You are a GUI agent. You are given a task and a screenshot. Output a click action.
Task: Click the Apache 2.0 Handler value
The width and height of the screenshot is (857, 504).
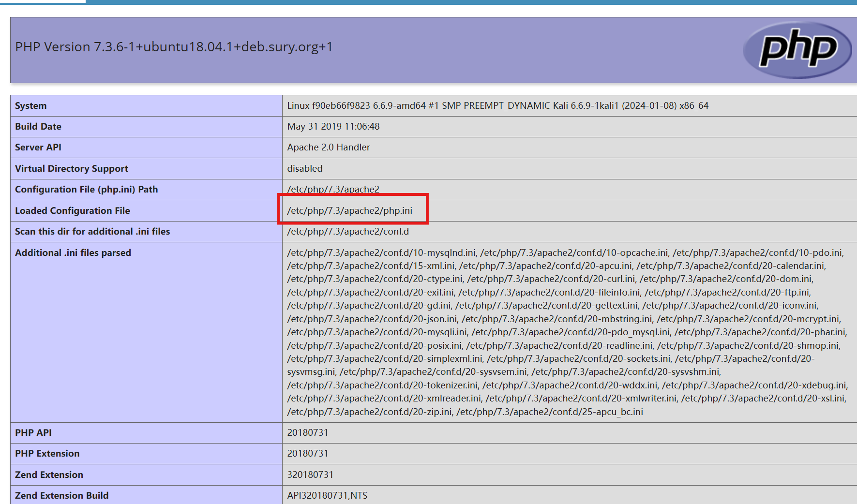point(328,147)
